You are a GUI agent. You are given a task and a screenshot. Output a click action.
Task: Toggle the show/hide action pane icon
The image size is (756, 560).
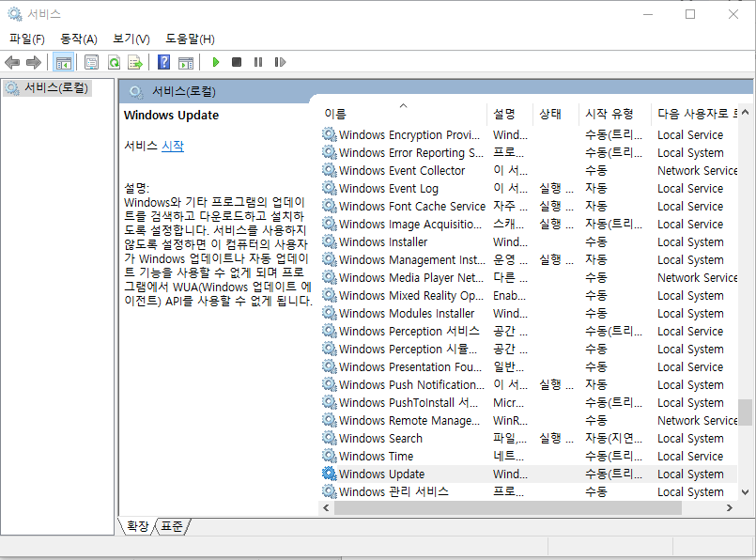(186, 62)
